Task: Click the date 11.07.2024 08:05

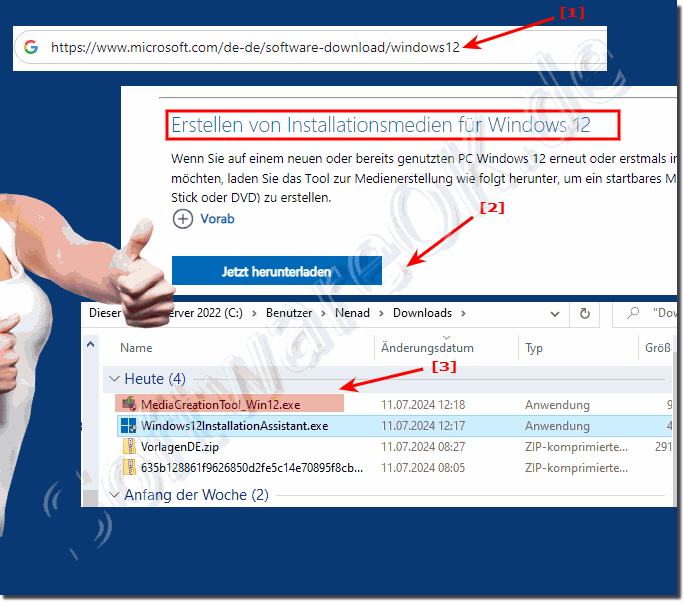Action: [423, 468]
